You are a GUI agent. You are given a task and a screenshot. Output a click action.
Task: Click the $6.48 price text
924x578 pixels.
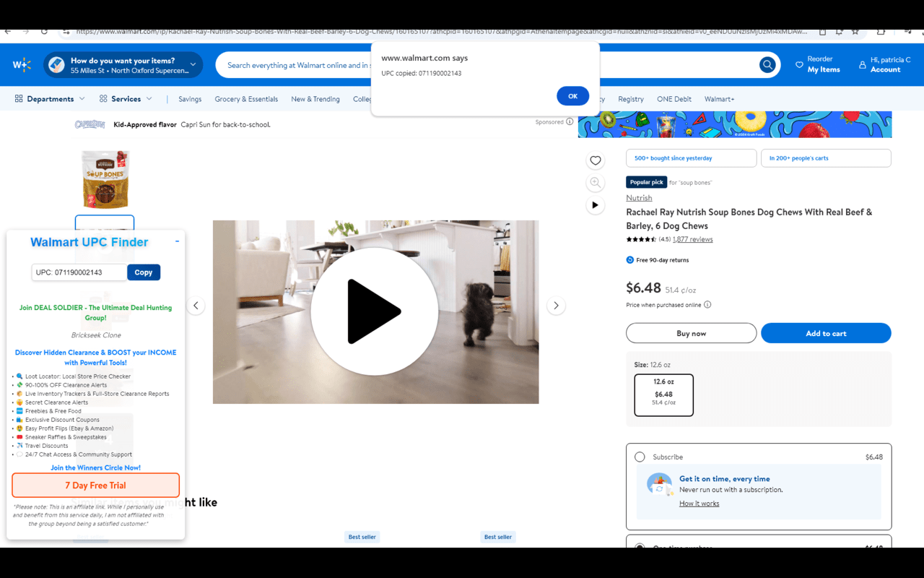click(643, 288)
